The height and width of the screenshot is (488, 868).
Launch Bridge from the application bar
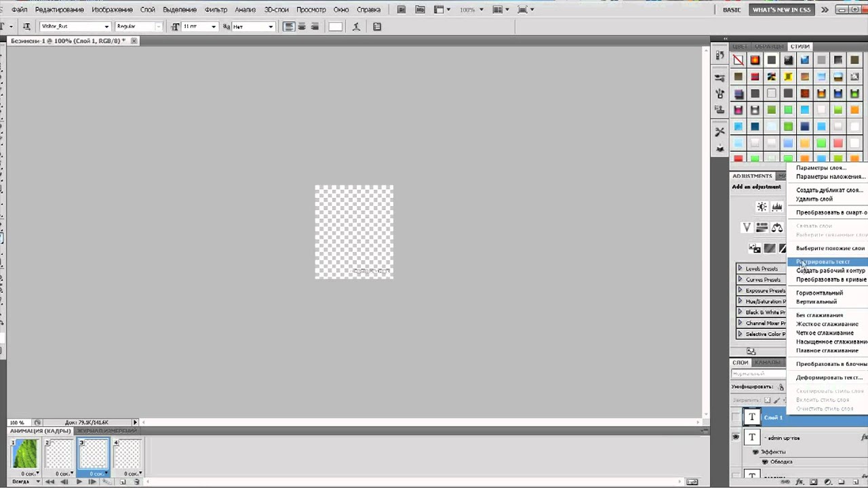pos(401,9)
